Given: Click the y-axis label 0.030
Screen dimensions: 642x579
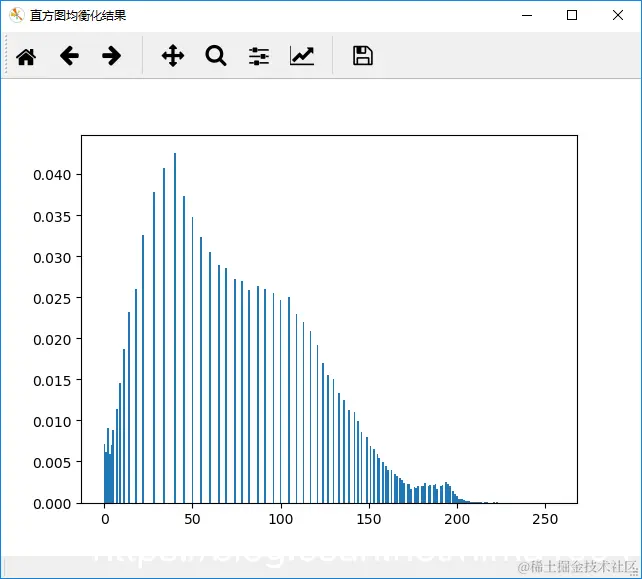Looking at the screenshot, I should pos(52,258).
